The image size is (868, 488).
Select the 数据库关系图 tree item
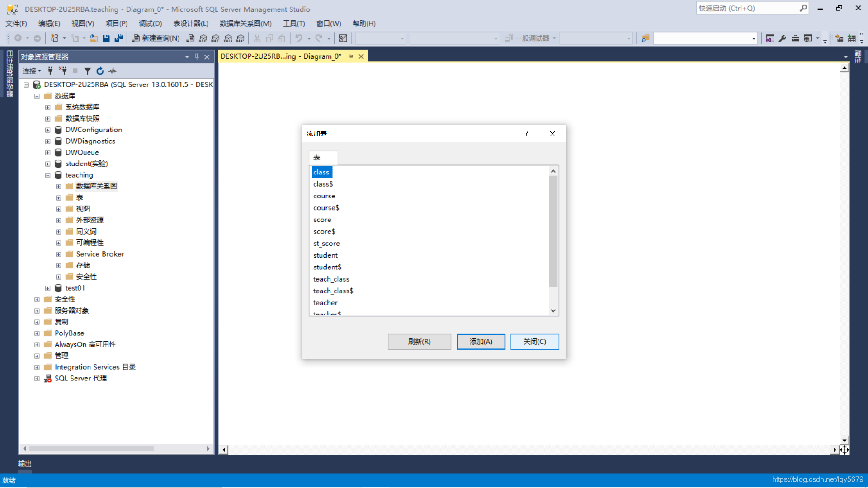tap(96, 186)
